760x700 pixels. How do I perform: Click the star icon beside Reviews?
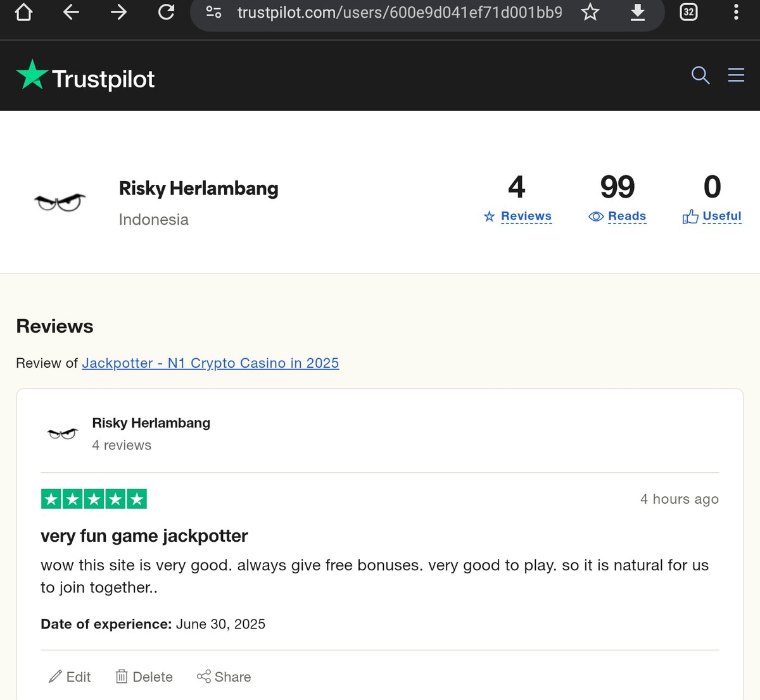pyautogui.click(x=489, y=216)
